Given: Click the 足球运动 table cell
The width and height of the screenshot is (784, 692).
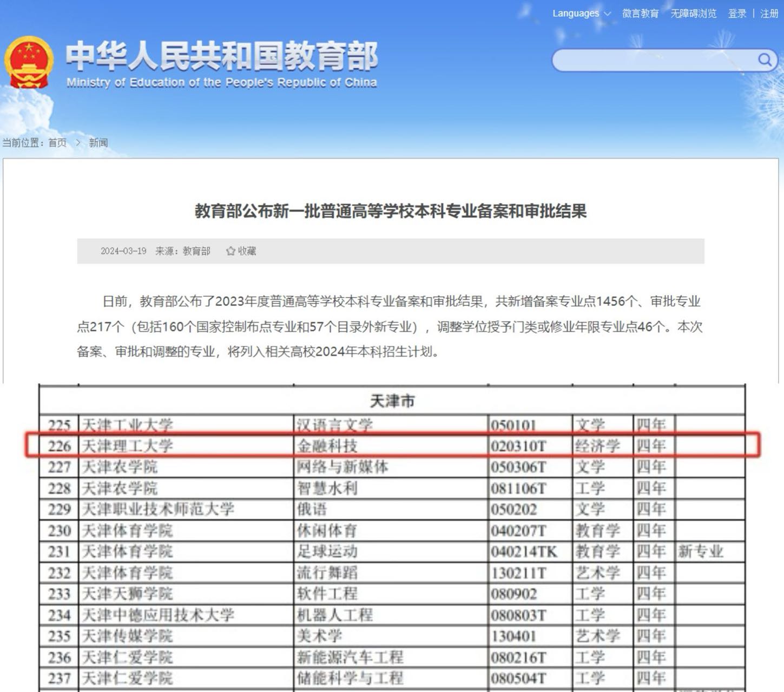Looking at the screenshot, I should coord(327,551).
